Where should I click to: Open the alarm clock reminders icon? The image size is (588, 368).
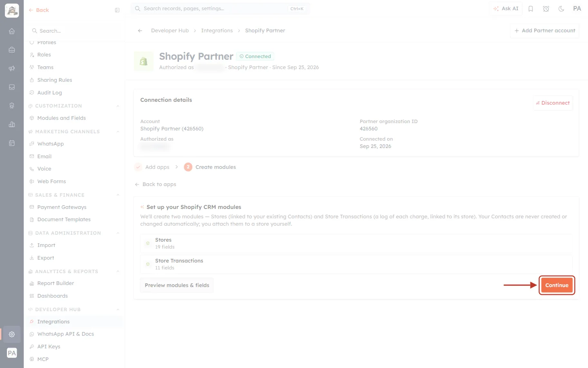click(546, 9)
